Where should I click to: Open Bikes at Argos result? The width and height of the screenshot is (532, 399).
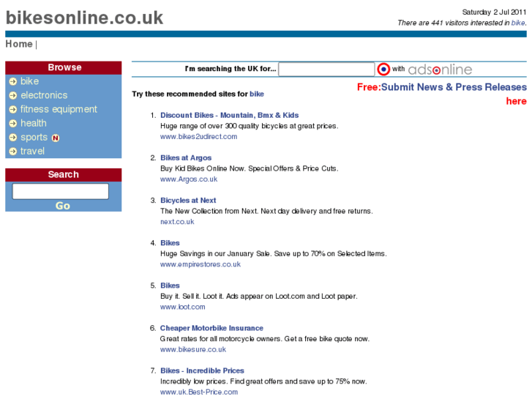coord(186,158)
